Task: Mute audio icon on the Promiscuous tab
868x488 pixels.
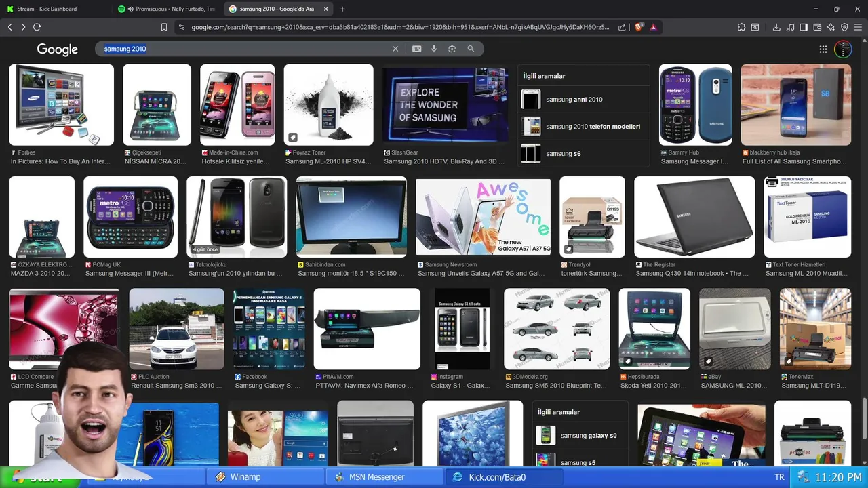Action: pos(130,9)
